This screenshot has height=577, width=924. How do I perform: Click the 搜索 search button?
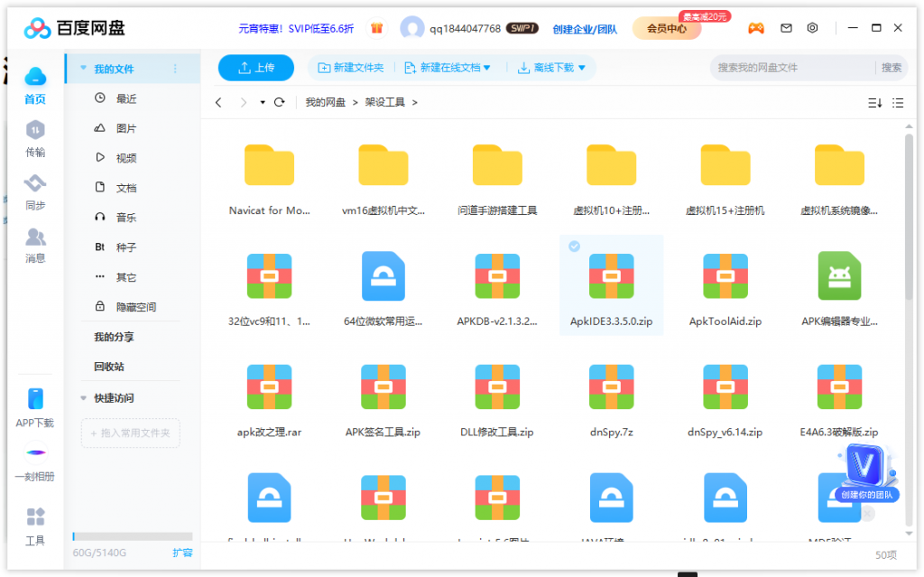tap(891, 68)
